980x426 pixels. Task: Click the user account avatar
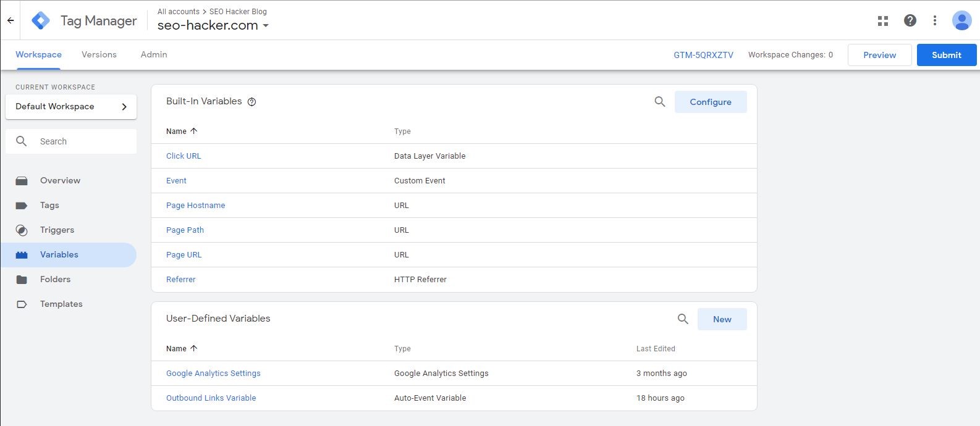point(961,20)
